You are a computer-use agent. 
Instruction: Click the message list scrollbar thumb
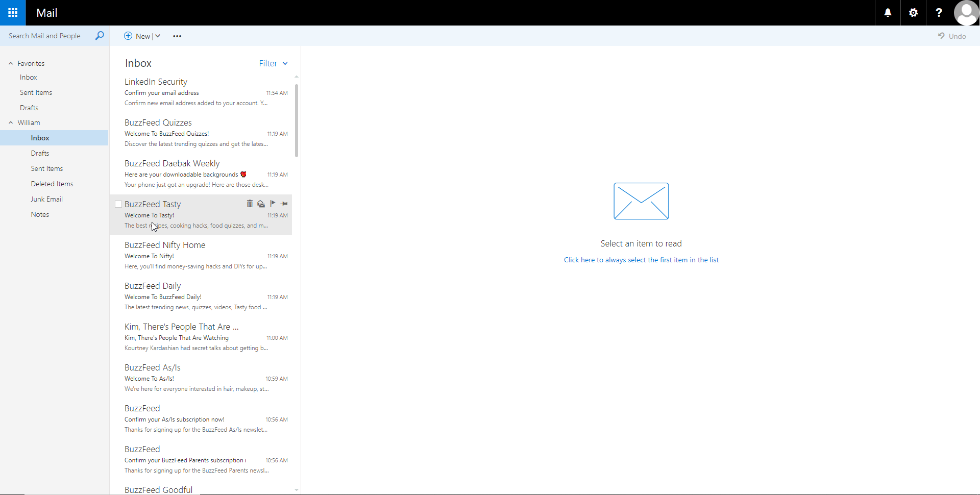(297, 120)
